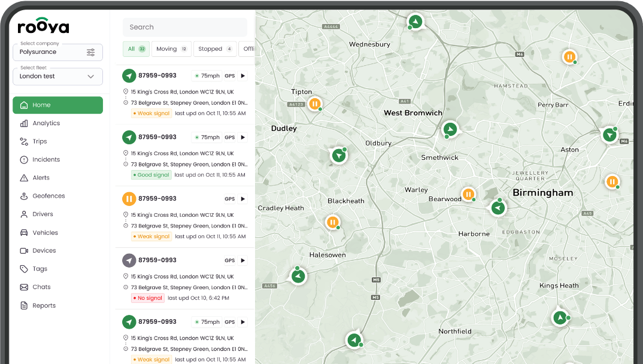Click the GPS badge on the No signal card
This screenshot has height=364, width=643.
click(230, 260)
